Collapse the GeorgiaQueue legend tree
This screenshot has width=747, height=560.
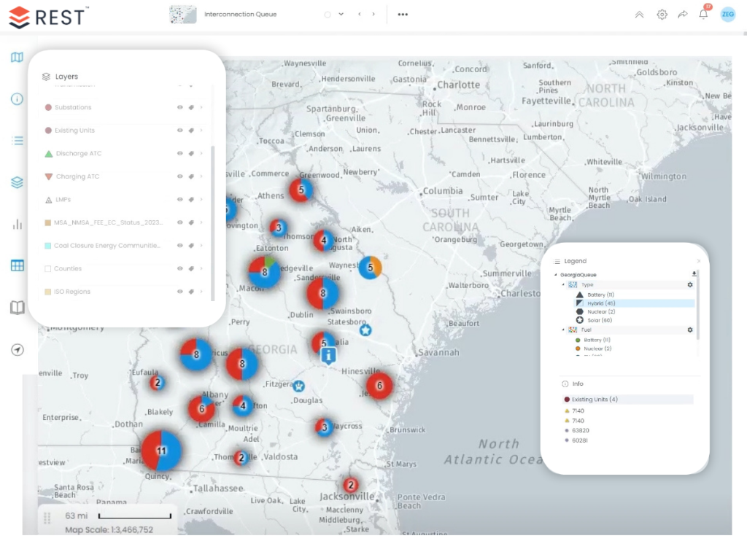click(555, 275)
